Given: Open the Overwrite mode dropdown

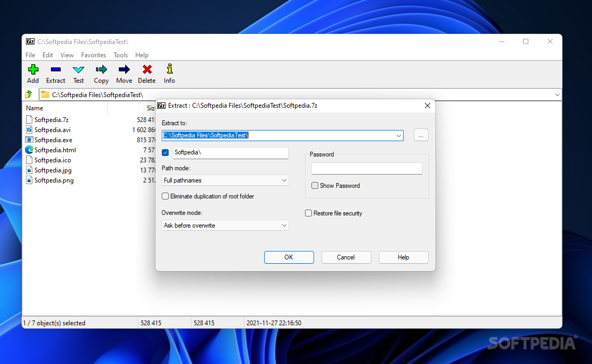Looking at the screenshot, I should tap(284, 226).
